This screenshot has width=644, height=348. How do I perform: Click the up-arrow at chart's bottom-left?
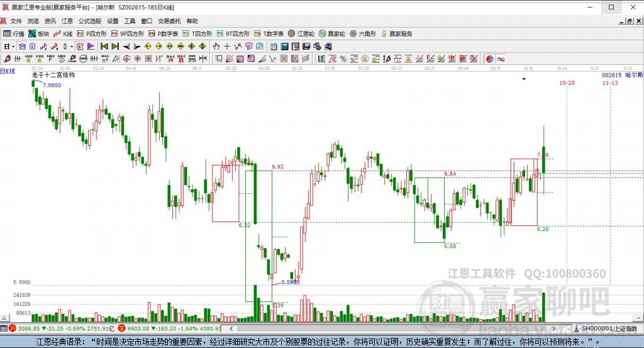point(4,318)
